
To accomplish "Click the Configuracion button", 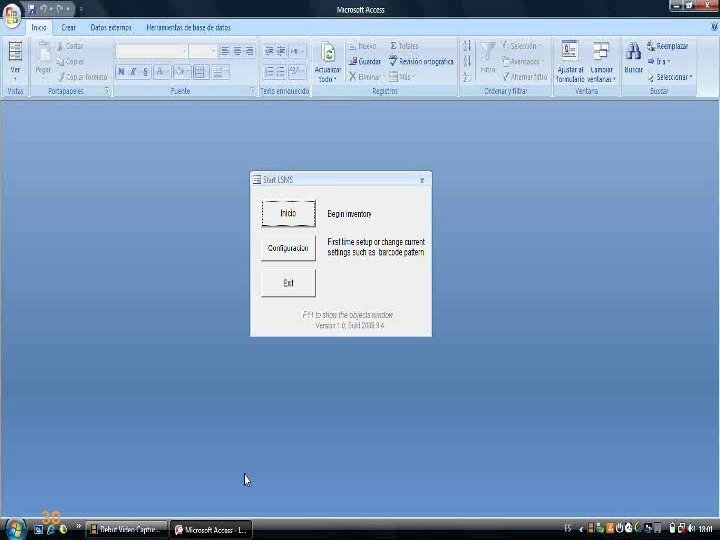I will (288, 248).
